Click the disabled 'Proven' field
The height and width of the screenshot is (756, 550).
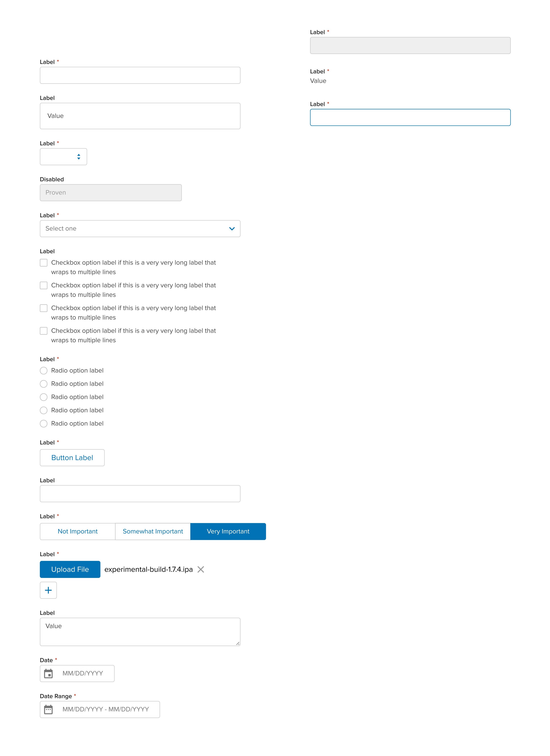111,193
